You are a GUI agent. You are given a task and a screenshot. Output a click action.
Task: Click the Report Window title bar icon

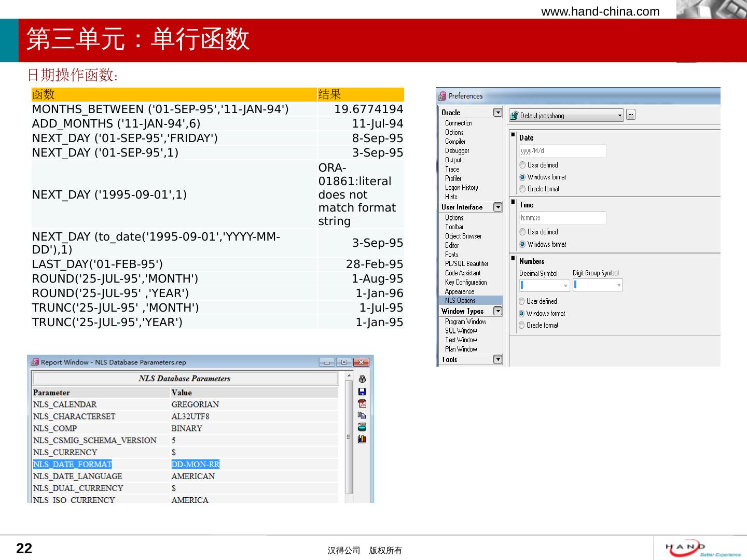click(35, 362)
